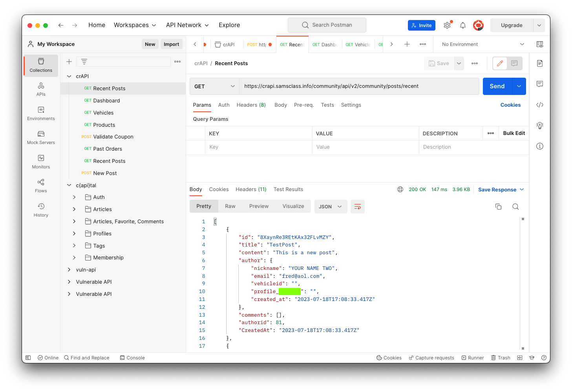Click the New button
Viewport: 572px width, 392px height.
150,44
